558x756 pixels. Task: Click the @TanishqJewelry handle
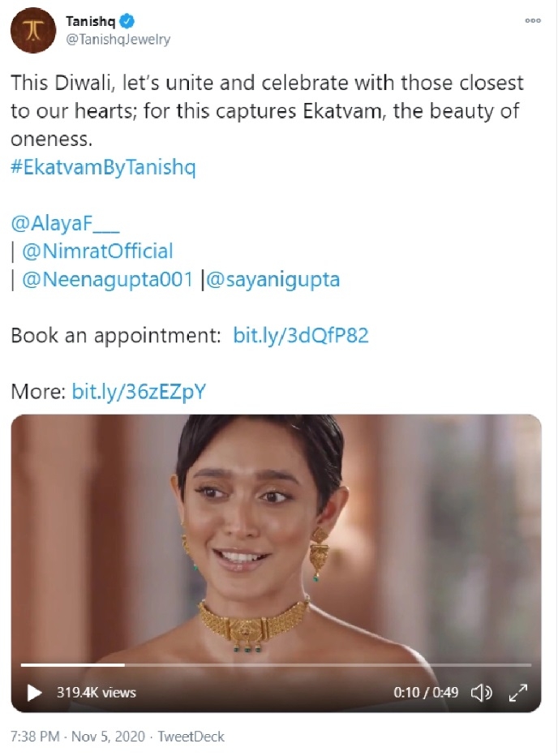click(118, 40)
